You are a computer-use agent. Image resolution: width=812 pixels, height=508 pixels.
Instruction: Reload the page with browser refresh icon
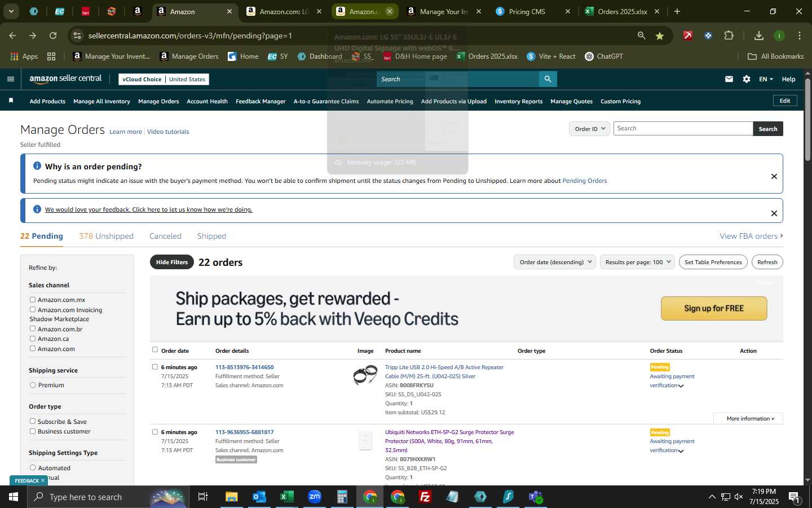(x=53, y=36)
